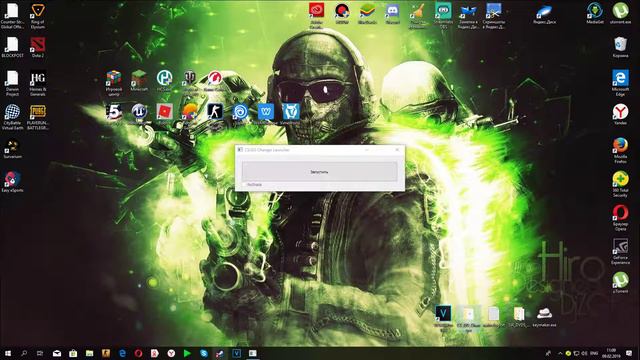Open Microsoft Store on the taskbar

pos(73,353)
